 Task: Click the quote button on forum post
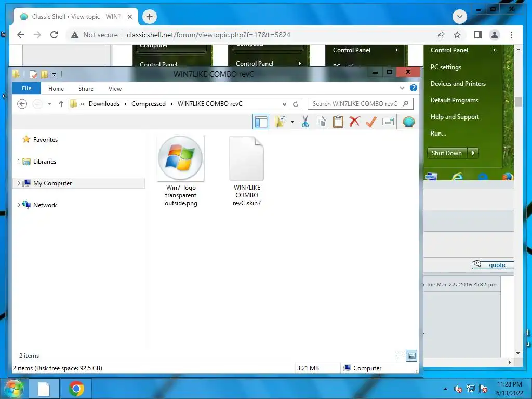tap(493, 265)
